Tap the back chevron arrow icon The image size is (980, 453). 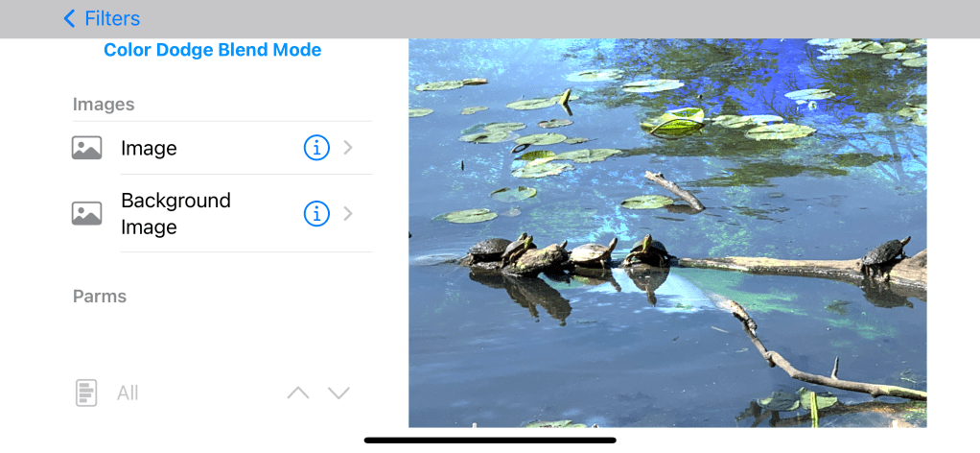pos(69,19)
